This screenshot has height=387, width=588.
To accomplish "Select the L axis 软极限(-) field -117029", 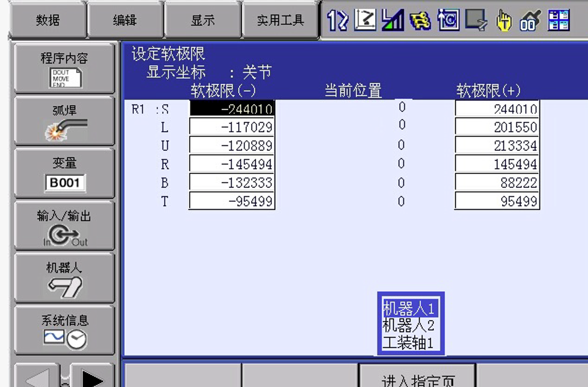I will tap(232, 127).
